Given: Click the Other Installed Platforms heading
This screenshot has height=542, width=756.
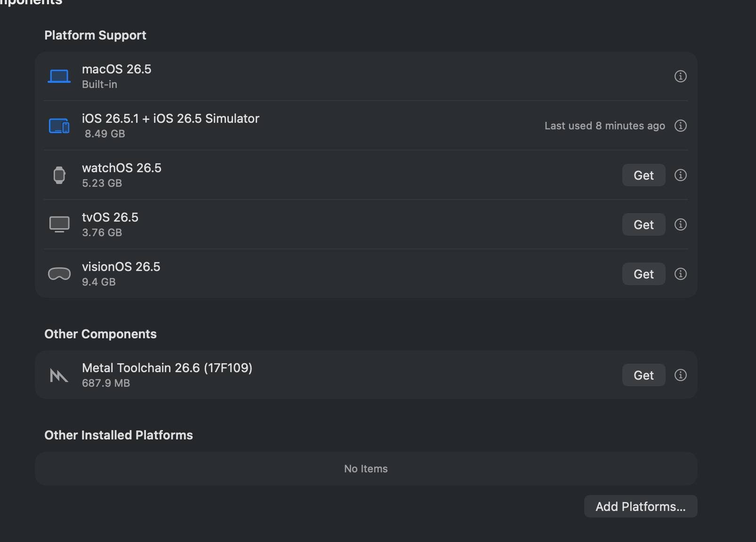Looking at the screenshot, I should tap(119, 435).
